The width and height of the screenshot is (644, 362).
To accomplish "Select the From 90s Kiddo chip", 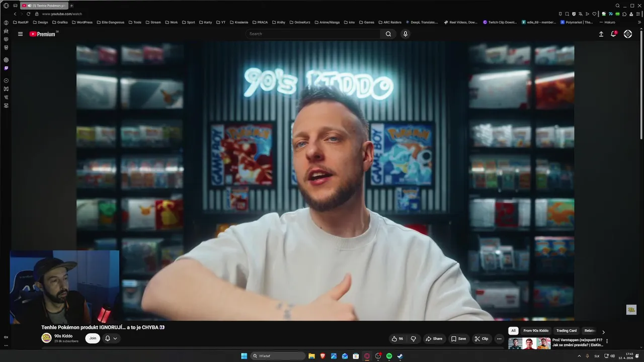I will [x=536, y=331].
